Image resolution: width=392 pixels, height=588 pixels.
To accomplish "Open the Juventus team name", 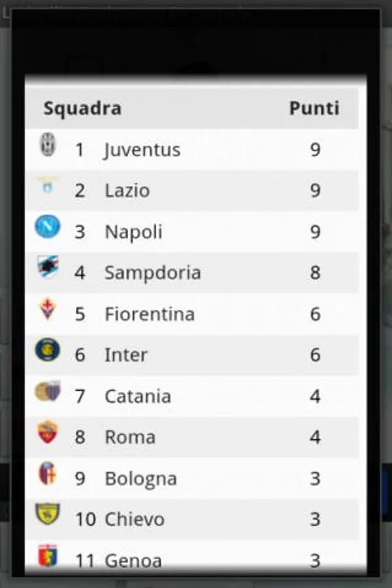I will [x=142, y=150].
